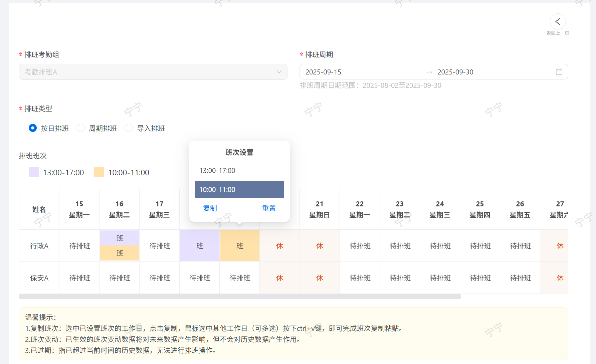Expand the 排班考勤组 dropdown arrow
The width and height of the screenshot is (596, 364).
pos(279,72)
